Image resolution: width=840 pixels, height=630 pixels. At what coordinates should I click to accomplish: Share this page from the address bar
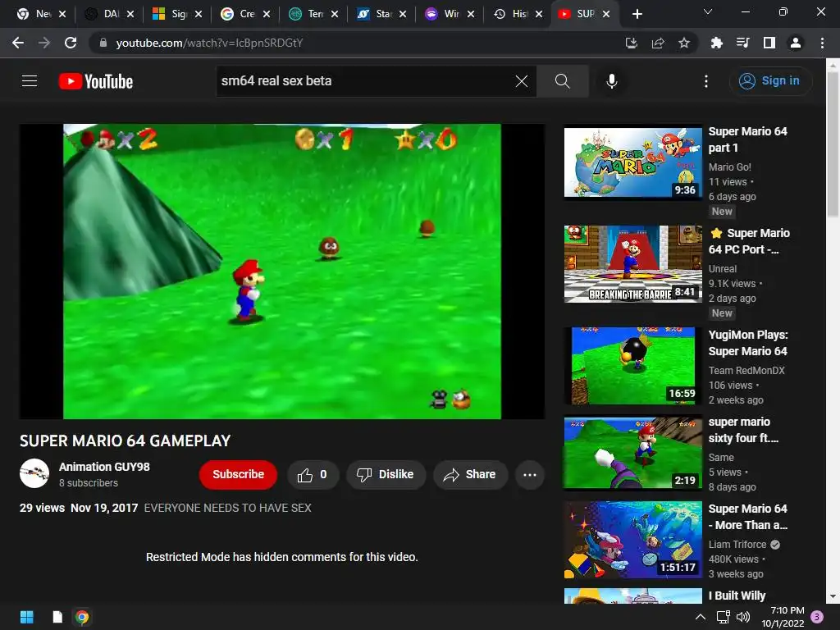tap(658, 43)
